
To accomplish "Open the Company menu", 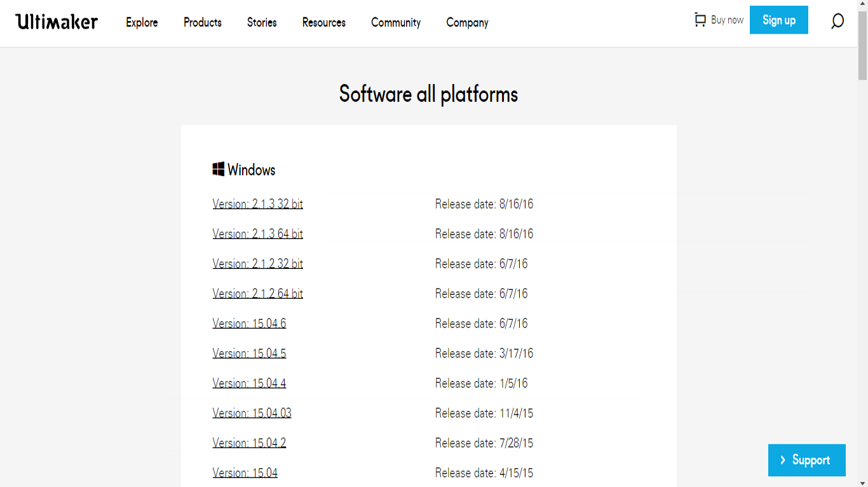I will coord(467,22).
